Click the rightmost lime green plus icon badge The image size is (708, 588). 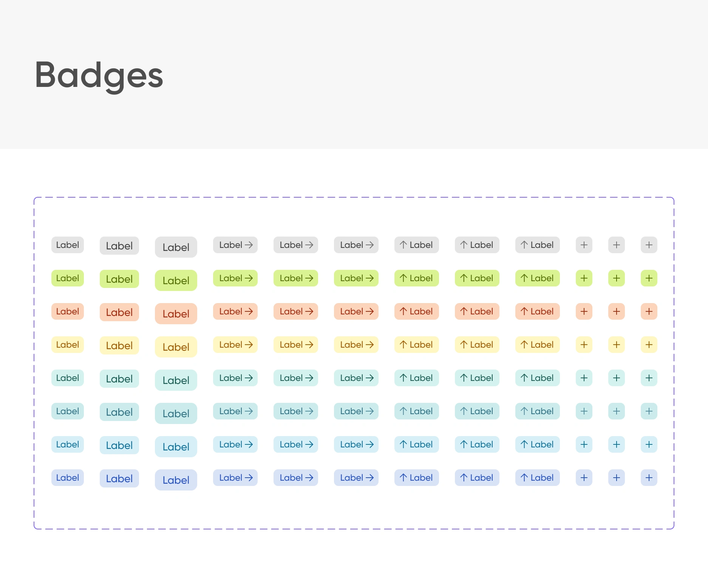649,278
